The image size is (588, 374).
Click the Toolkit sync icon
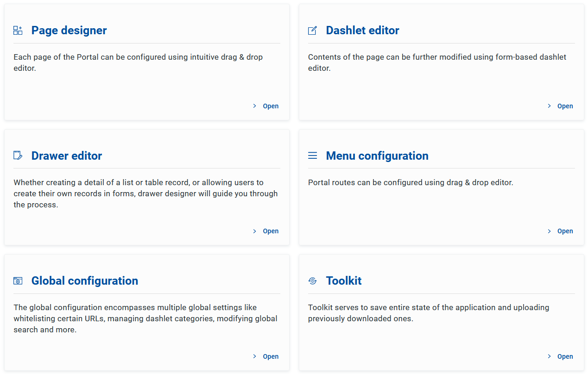313,281
